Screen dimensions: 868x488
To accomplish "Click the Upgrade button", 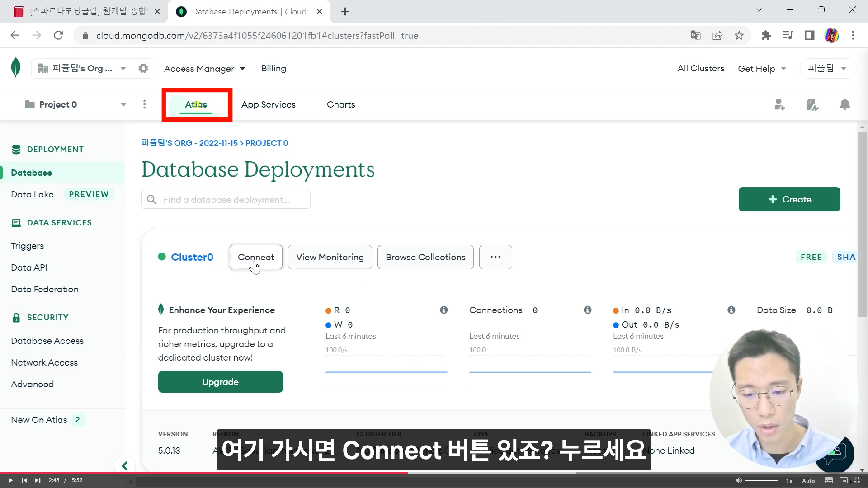I will point(221,382).
